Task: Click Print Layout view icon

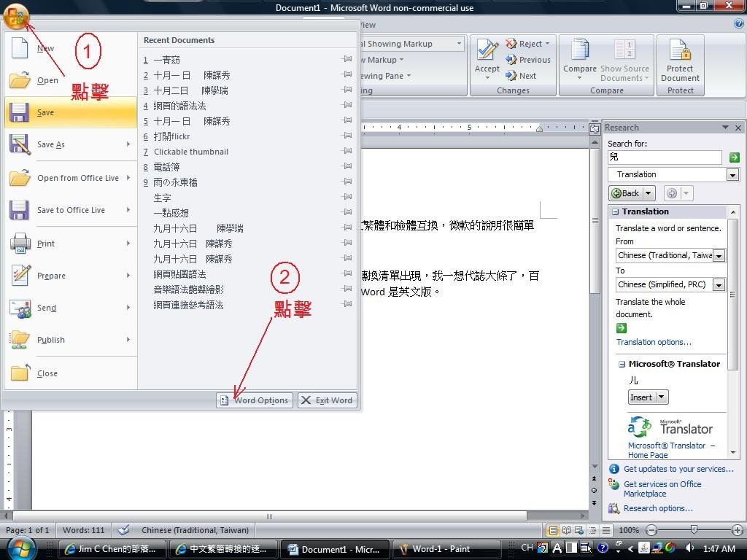Action: coord(553,530)
